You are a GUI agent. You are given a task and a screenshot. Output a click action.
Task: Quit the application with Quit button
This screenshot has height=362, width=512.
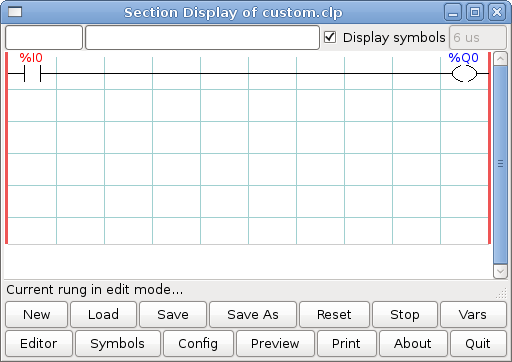[478, 343]
